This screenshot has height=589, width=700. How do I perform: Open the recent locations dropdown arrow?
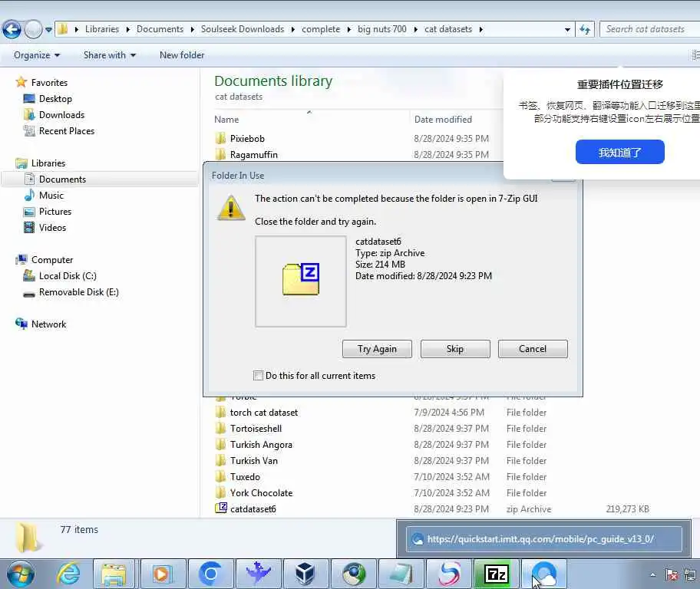(x=48, y=30)
